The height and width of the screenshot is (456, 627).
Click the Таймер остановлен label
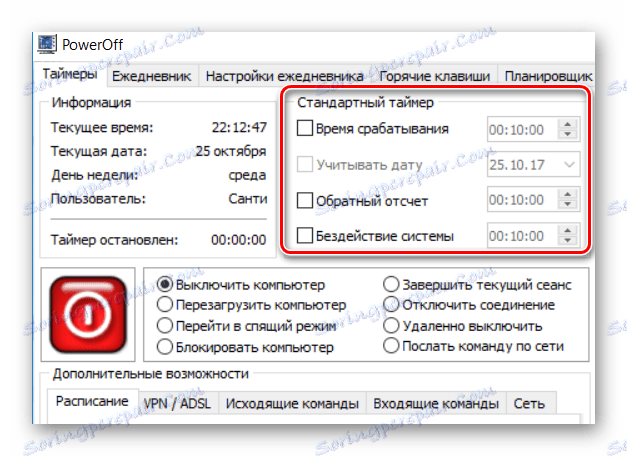[x=114, y=240]
